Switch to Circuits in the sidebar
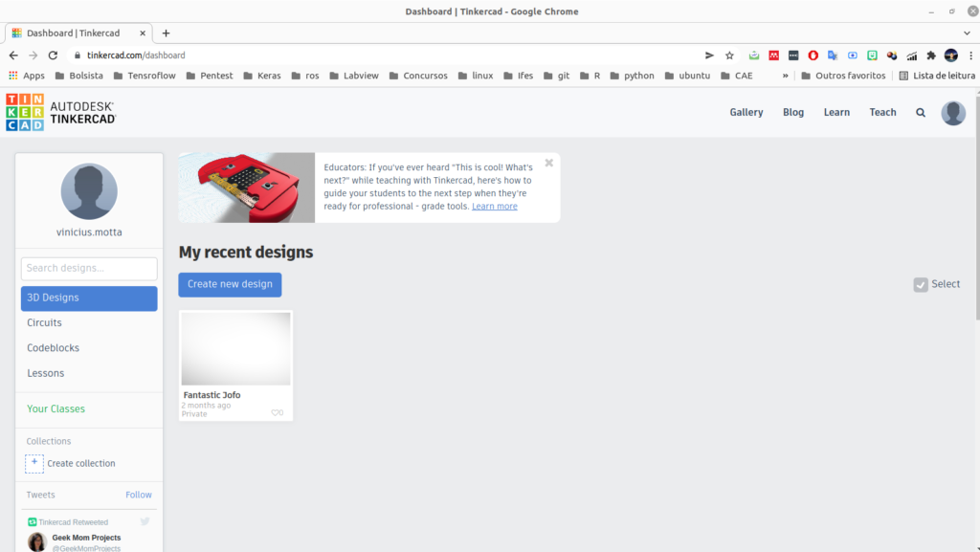The width and height of the screenshot is (980, 552). coord(44,322)
